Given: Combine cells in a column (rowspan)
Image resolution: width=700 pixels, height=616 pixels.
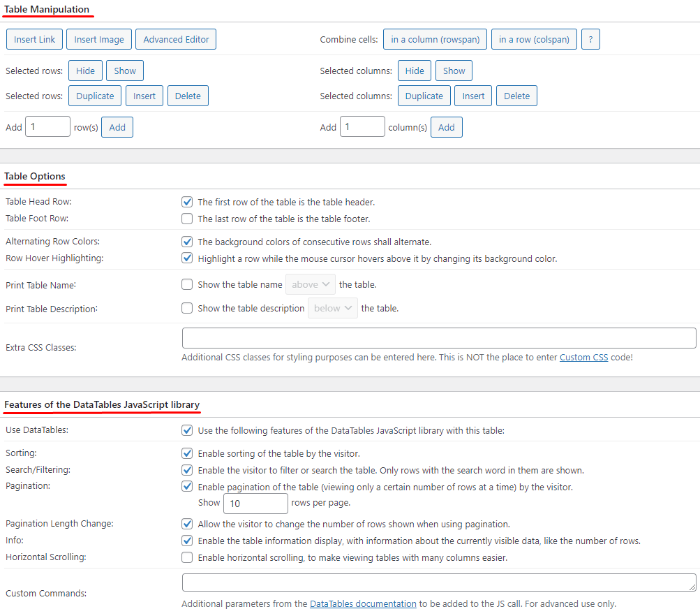Looking at the screenshot, I should pyautogui.click(x=435, y=39).
